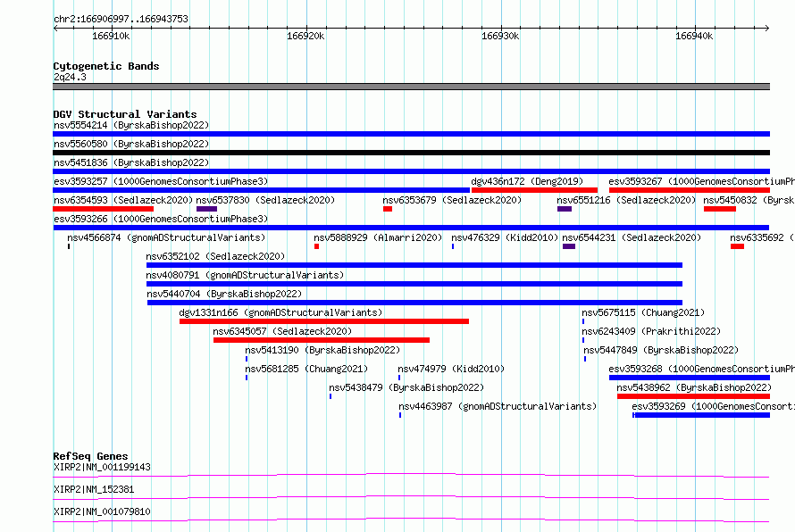The height and width of the screenshot is (532, 795).
Task: Click the nsv5675115 (Chuang2021) label
Action: (x=643, y=312)
